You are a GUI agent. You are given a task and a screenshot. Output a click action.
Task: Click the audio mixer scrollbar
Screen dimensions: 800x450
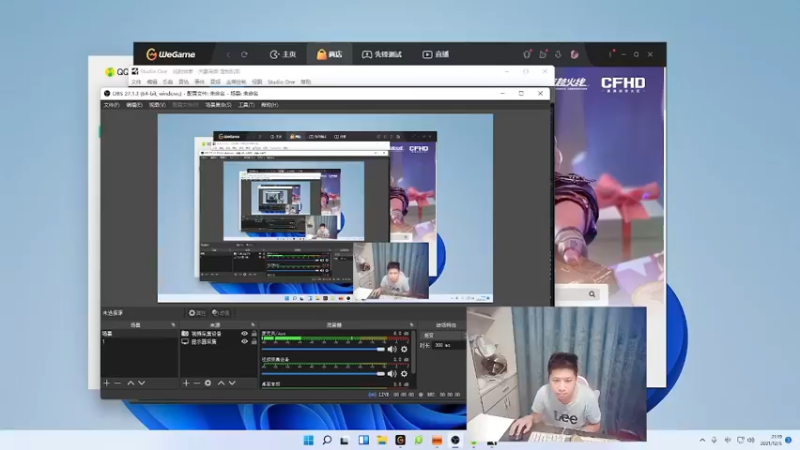pos(413,352)
